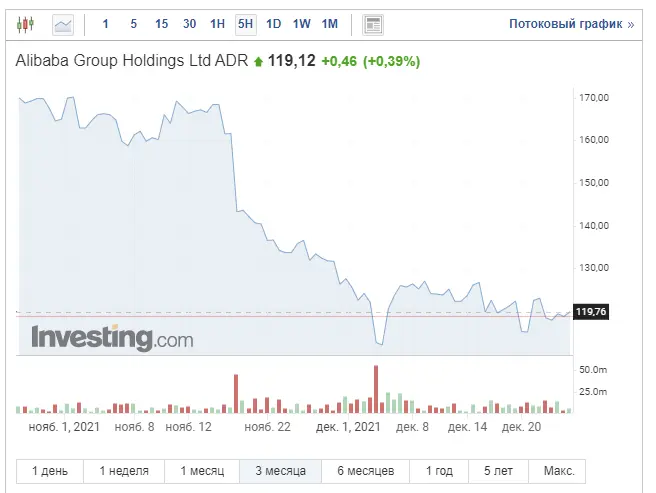Select the 5H interval button
Viewport: 656px width, 493px height.
246,24
